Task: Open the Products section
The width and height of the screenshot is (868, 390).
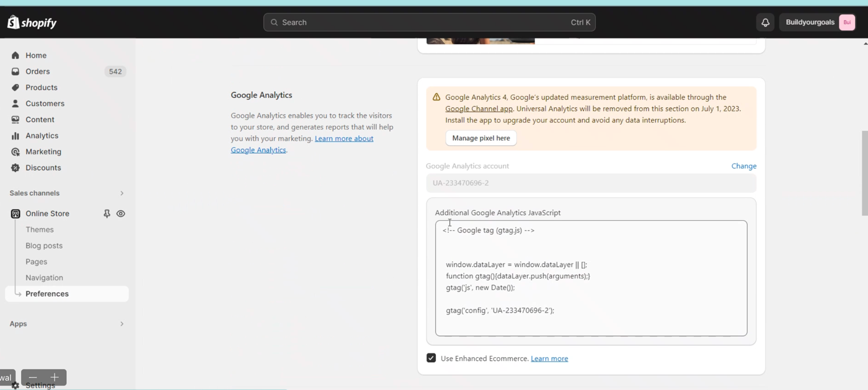Action: click(40, 87)
